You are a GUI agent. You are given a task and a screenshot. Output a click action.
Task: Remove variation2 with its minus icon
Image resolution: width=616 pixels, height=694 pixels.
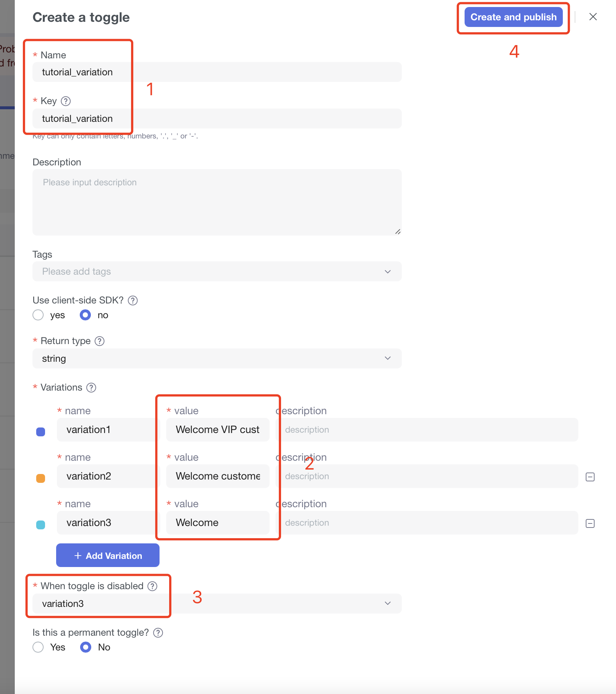pos(590,477)
